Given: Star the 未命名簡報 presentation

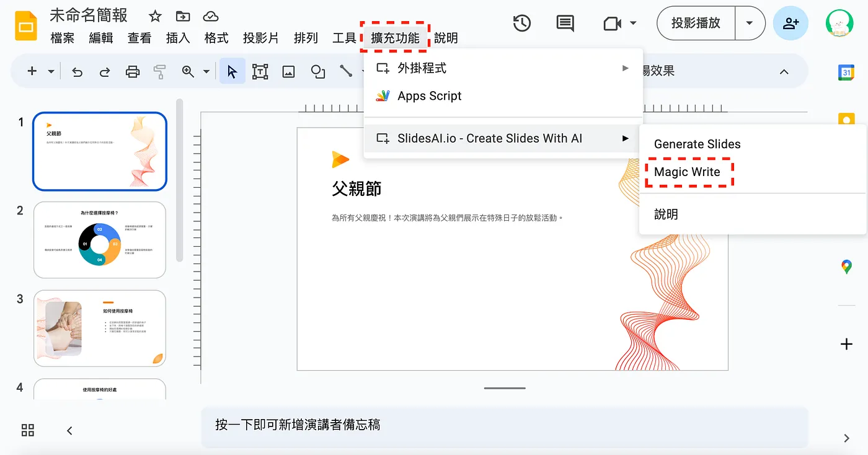Looking at the screenshot, I should tap(155, 17).
